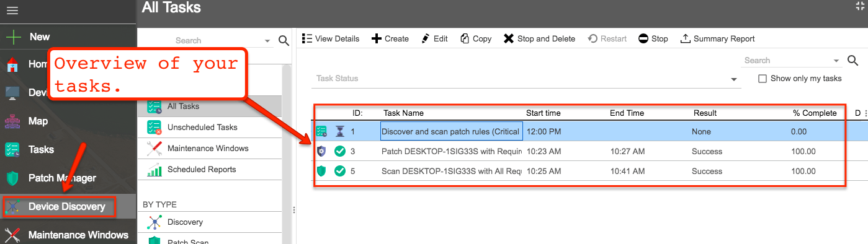Click the collapse fullscreen icon top right
868x244 pixels.
[859, 6]
